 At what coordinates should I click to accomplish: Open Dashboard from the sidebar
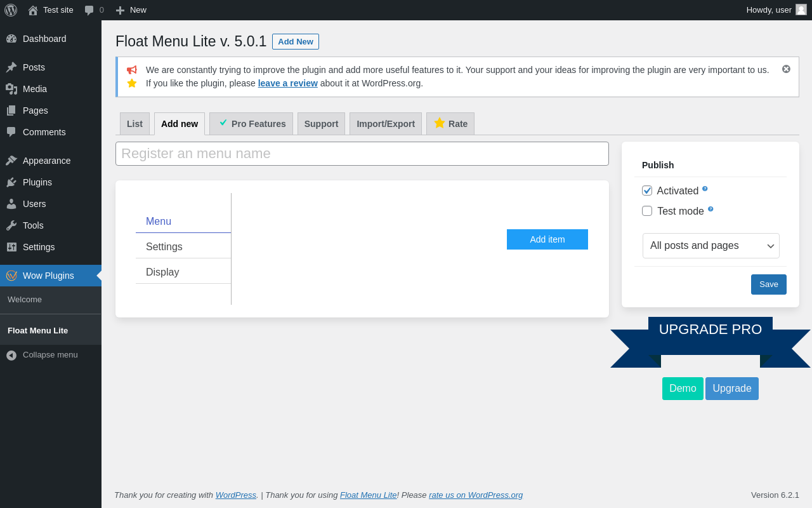51,39
